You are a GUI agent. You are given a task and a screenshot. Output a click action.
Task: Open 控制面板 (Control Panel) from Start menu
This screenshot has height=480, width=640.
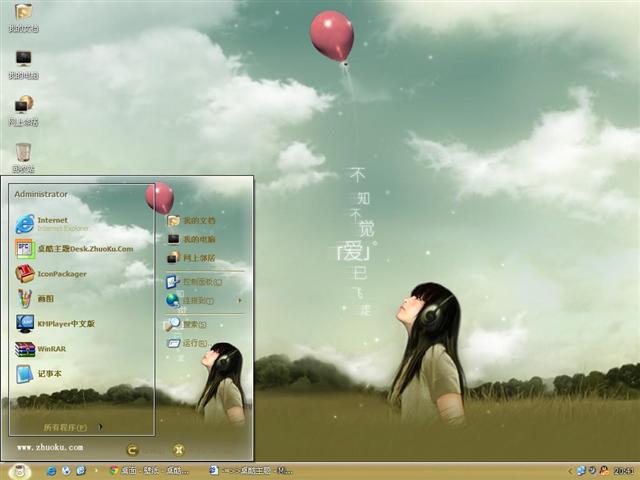(x=194, y=282)
